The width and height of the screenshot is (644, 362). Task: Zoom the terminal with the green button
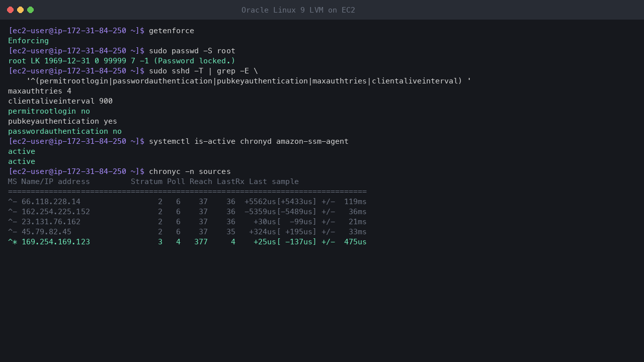[30, 10]
